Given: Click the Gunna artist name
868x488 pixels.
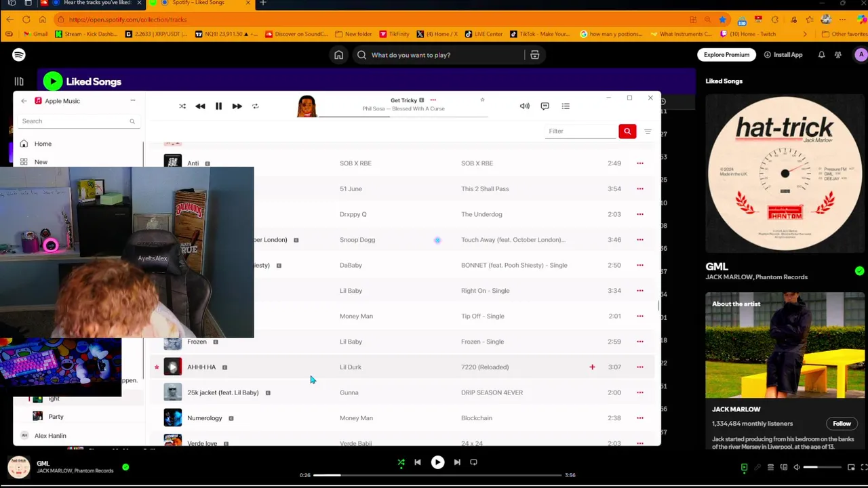Looking at the screenshot, I should point(349,392).
